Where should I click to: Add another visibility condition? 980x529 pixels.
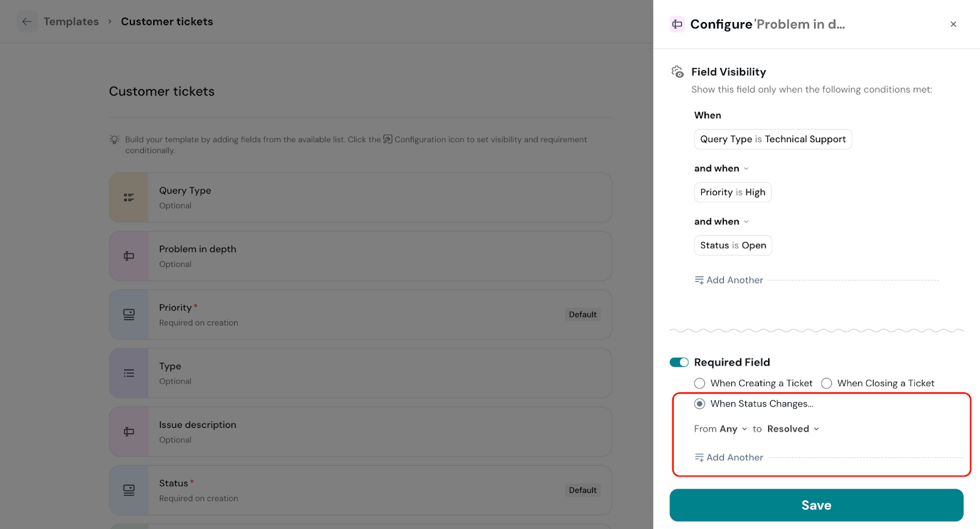729,280
